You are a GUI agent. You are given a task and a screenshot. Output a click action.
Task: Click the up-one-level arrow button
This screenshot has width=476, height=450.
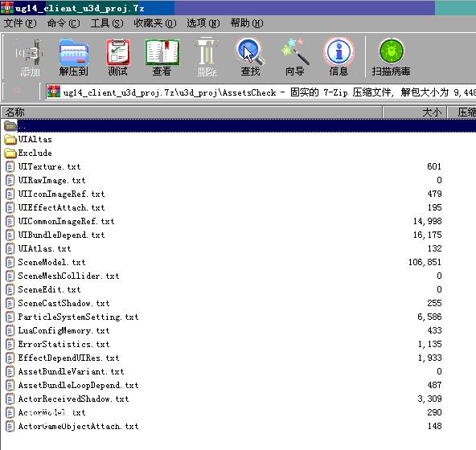click(18, 91)
